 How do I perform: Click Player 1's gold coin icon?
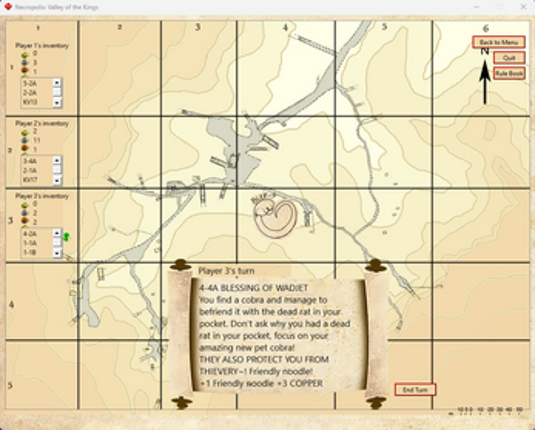(25, 54)
